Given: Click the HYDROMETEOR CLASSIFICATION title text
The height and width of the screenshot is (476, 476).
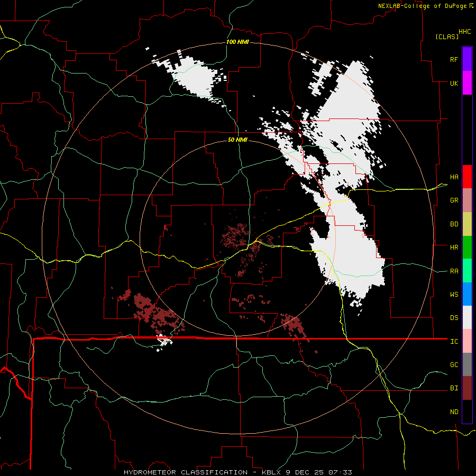Looking at the screenshot, I should [186, 472].
